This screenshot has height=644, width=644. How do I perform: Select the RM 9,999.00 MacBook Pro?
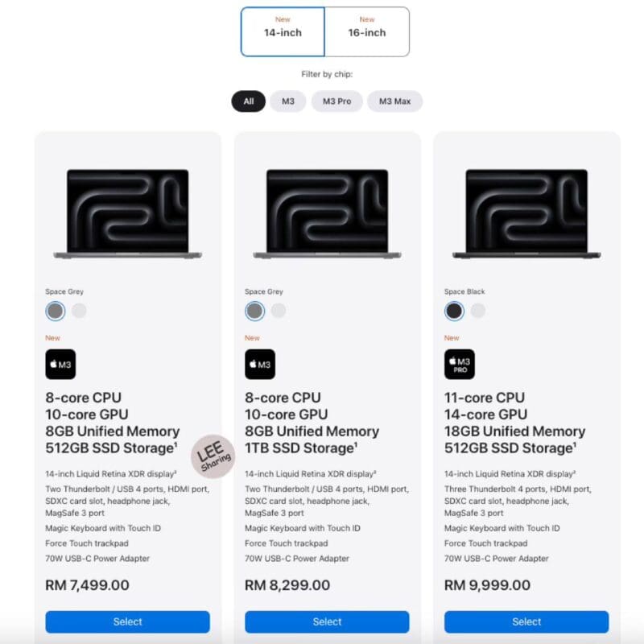pyautogui.click(x=526, y=621)
